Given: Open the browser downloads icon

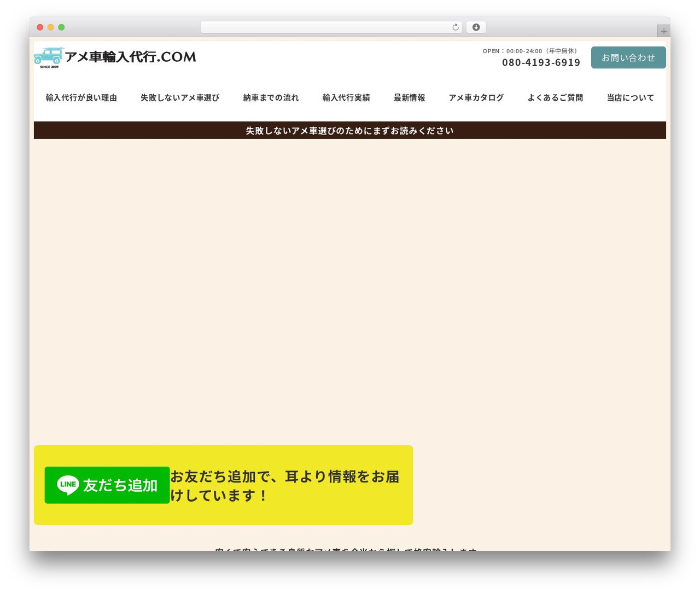Looking at the screenshot, I should [476, 27].
